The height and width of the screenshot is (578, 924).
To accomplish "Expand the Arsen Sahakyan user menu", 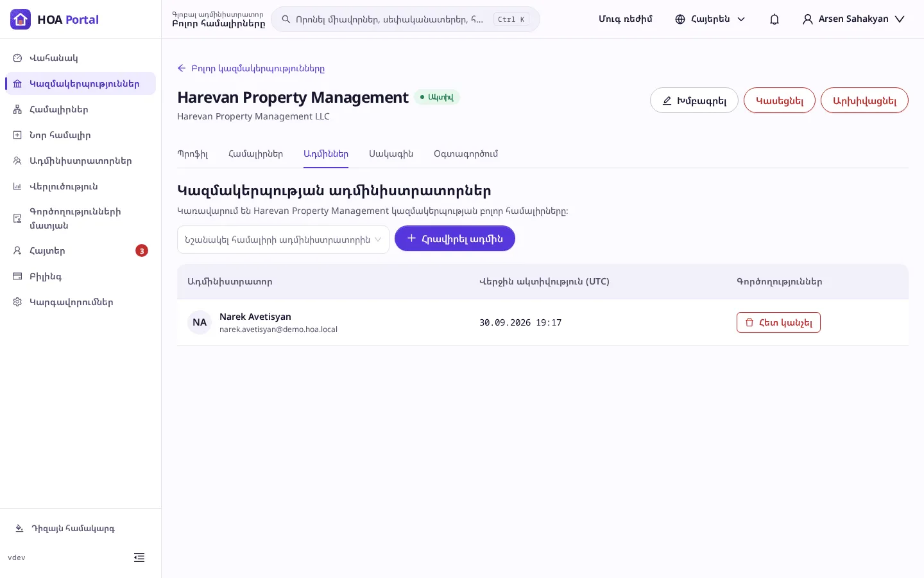I will 853,19.
